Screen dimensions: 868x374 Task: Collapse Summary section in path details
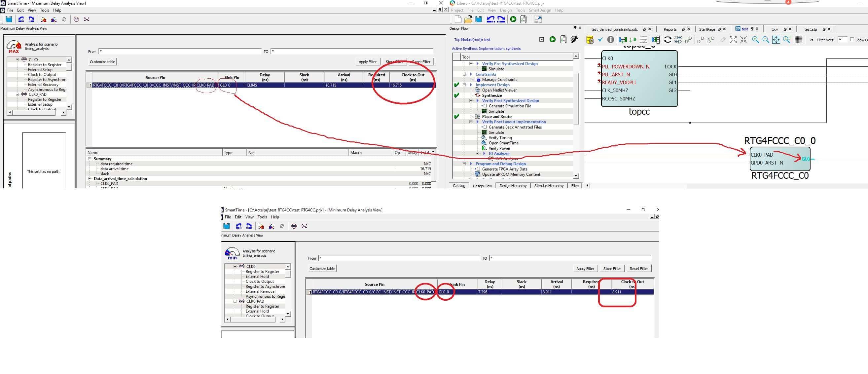point(90,159)
